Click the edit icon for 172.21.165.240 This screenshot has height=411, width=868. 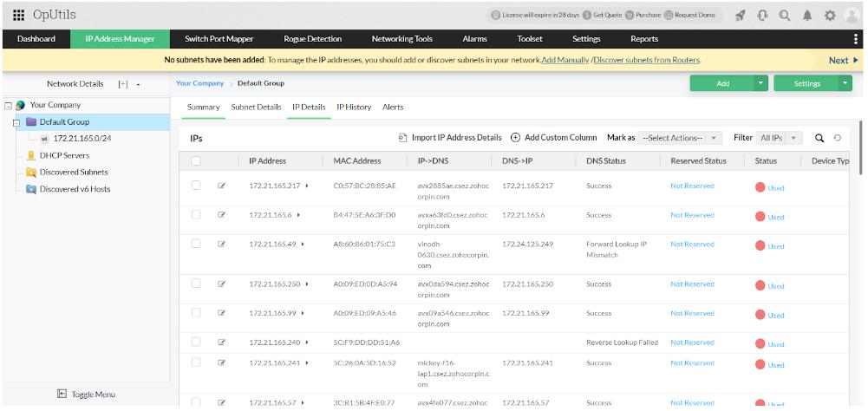221,342
